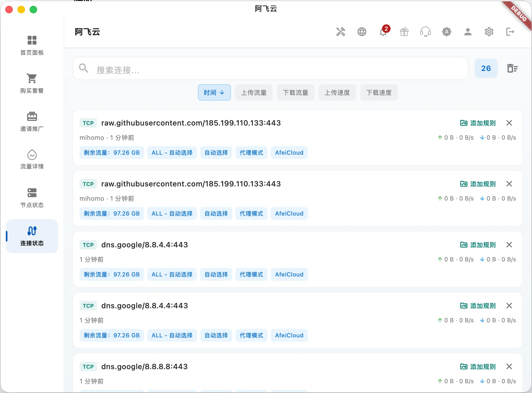This screenshot has height=393, width=532.
Task: Click ALL - 自动选择 tag in second 8.8.4.4 card
Action: [172, 335]
